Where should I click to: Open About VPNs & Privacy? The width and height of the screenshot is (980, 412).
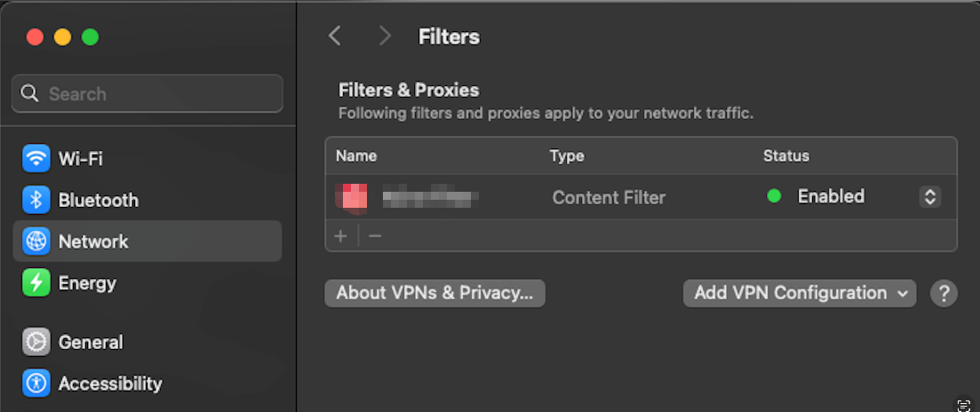point(434,293)
